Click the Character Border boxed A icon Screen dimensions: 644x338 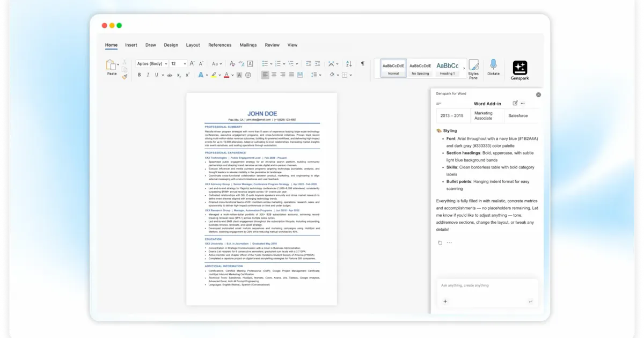[x=250, y=63]
